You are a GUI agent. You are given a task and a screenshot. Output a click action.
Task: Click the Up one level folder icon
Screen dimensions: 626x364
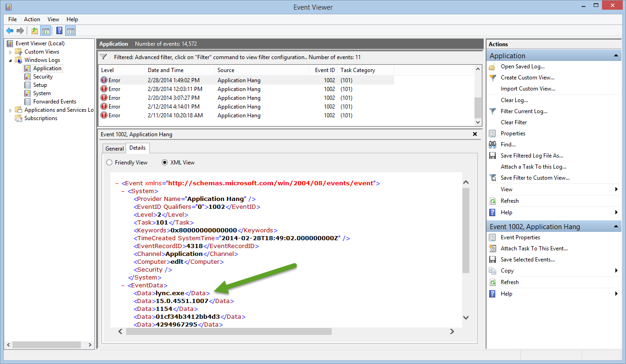34,31
